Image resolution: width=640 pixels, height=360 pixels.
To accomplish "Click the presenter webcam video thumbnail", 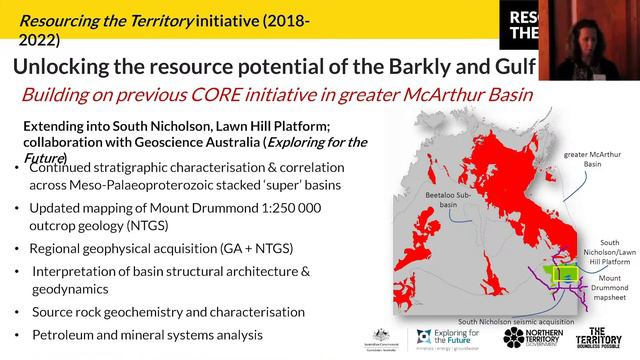I will point(589,40).
